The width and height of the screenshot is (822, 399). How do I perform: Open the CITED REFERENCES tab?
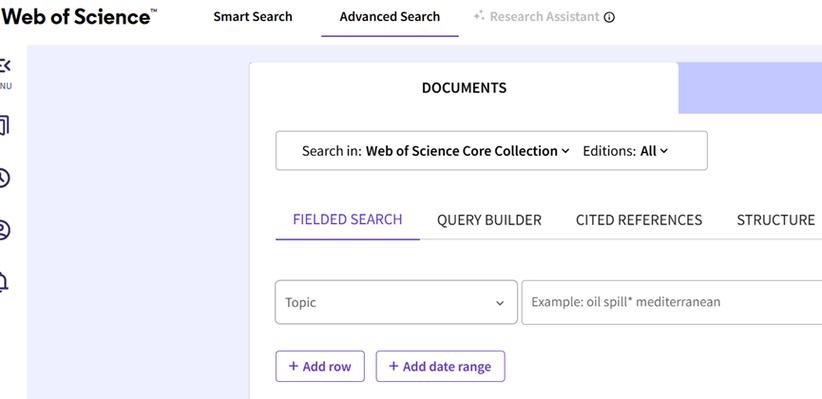point(639,220)
